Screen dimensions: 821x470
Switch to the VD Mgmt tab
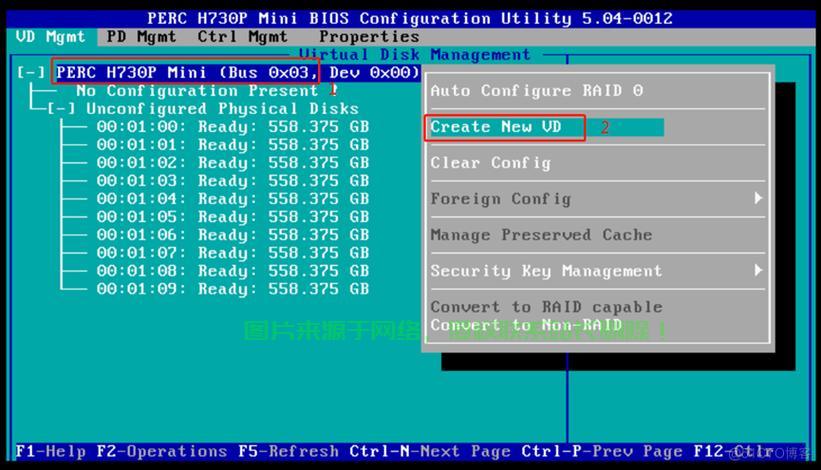[50, 37]
